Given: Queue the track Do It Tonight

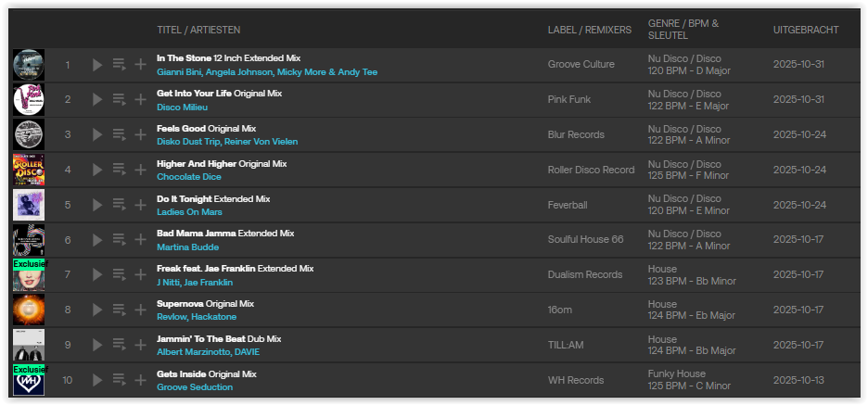Looking at the screenshot, I should (119, 205).
